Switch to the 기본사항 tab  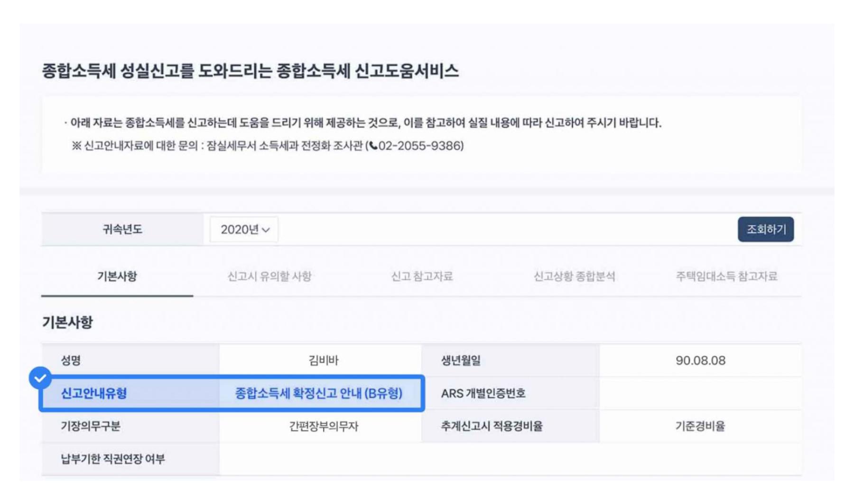117,276
